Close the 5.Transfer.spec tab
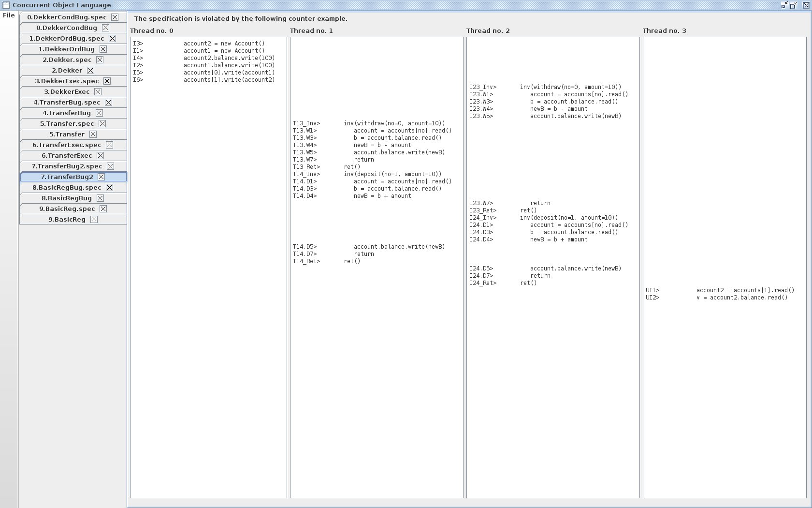This screenshot has height=508, width=812. (x=102, y=123)
